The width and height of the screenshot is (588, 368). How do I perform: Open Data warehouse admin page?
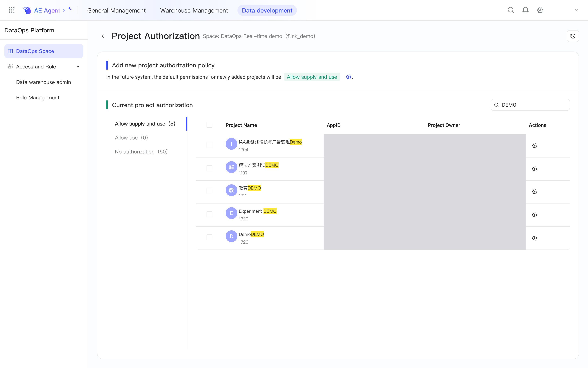(x=44, y=82)
